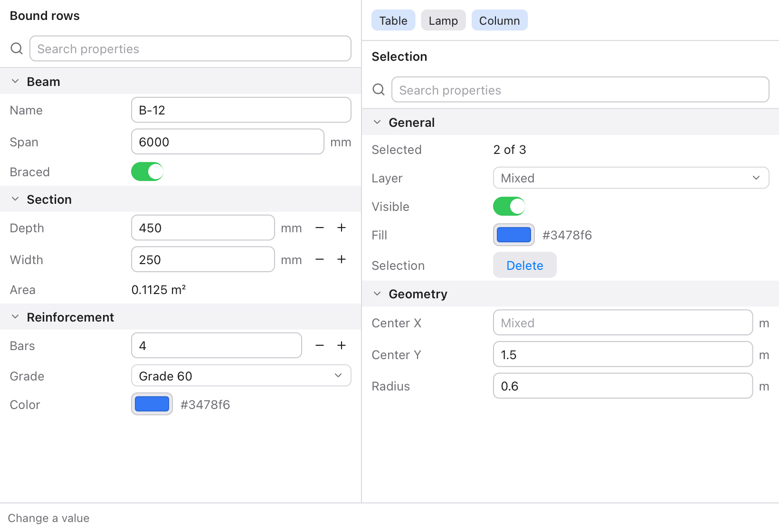The width and height of the screenshot is (779, 532).
Task: Collapse the Reinforcement group
Action: pos(15,317)
